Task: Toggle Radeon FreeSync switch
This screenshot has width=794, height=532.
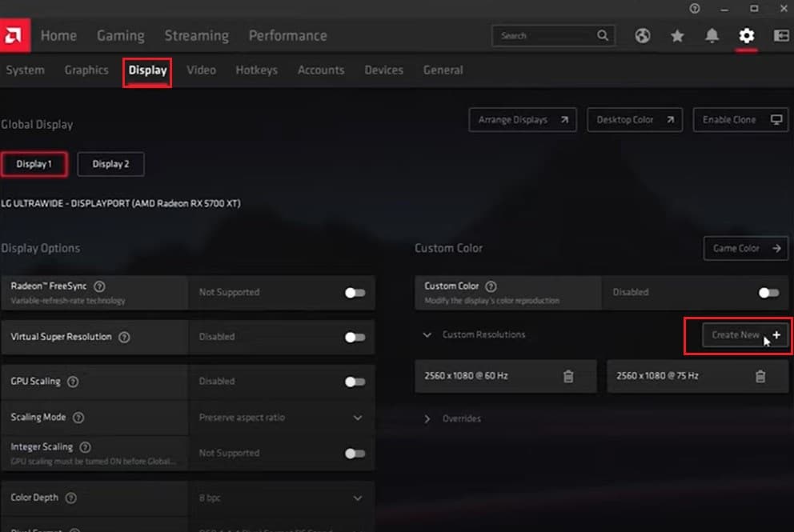Action: click(355, 293)
